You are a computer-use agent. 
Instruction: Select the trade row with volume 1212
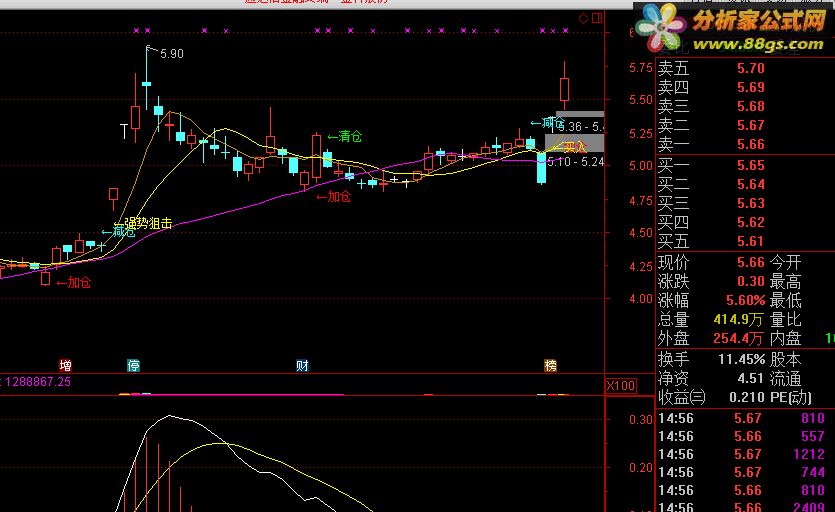point(746,454)
